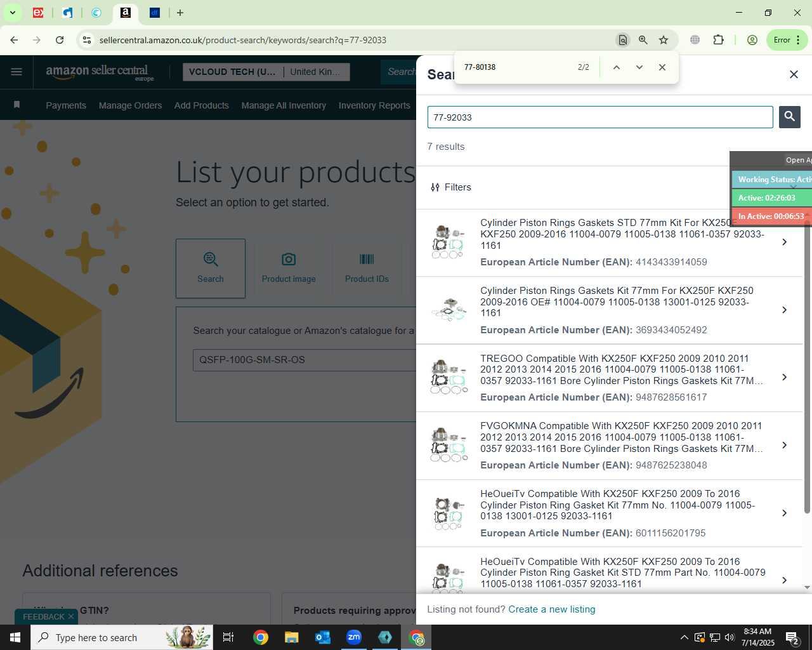Expand FVGOKMNA result with EAN 9487625238048

tap(784, 446)
